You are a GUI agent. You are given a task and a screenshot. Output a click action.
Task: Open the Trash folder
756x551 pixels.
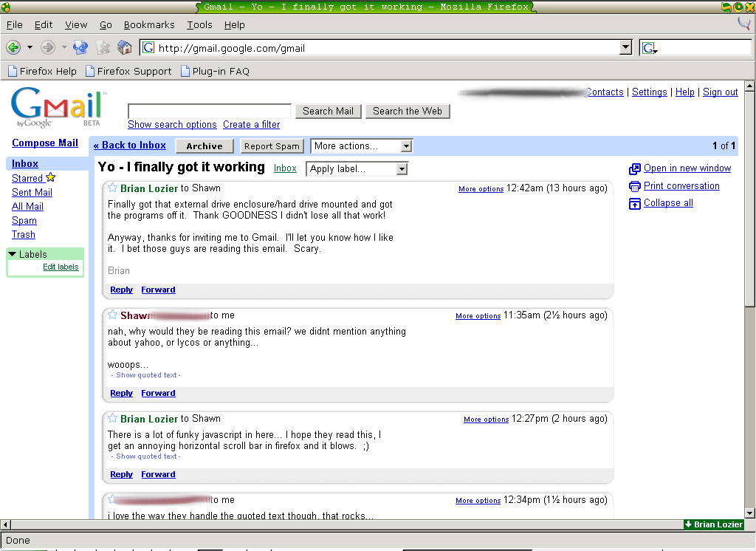point(23,234)
